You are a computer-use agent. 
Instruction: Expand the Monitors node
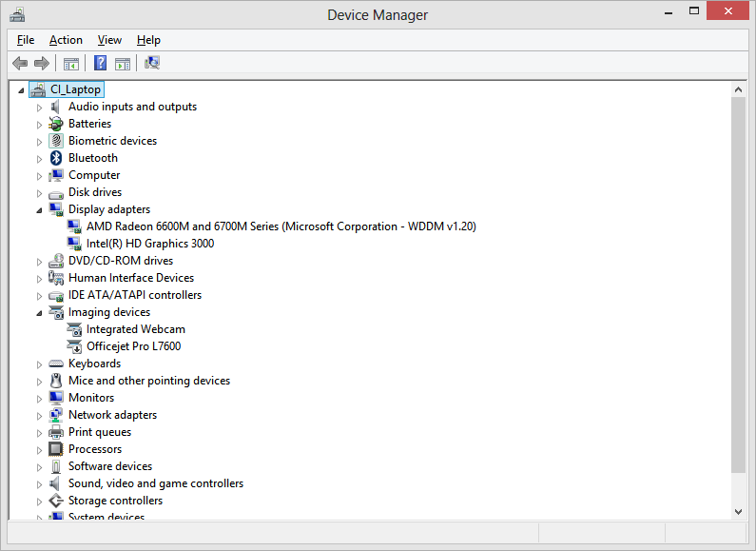[x=40, y=399]
